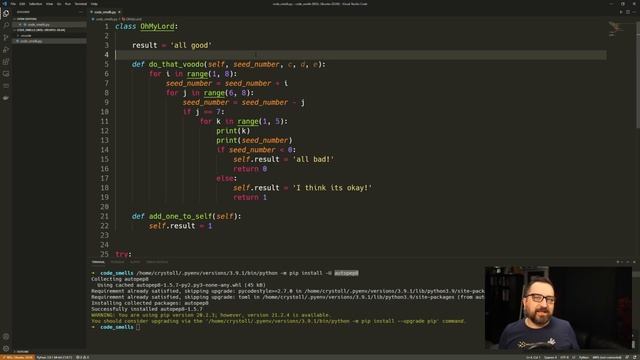Viewport: 640px width, 360px height.
Task: Open Explorer panel ellipsis actions
Action: (81, 12)
